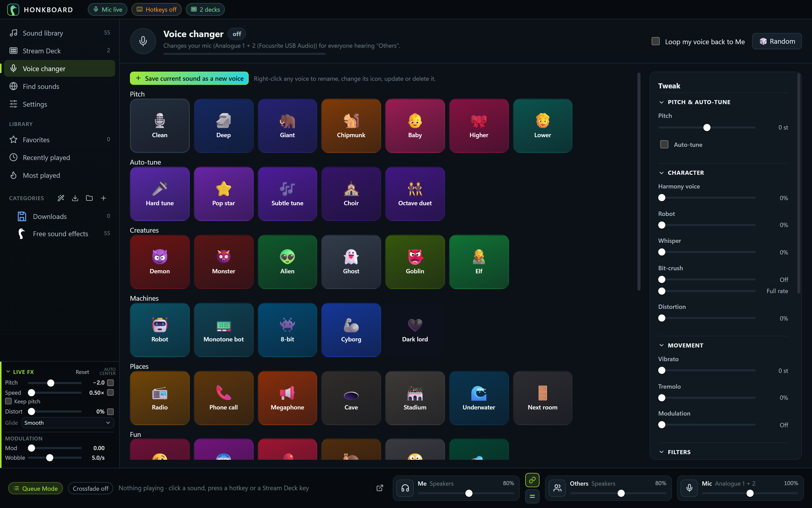Image resolution: width=812 pixels, height=508 pixels.
Task: Open Sound library in the sidebar
Action: [x=60, y=33]
